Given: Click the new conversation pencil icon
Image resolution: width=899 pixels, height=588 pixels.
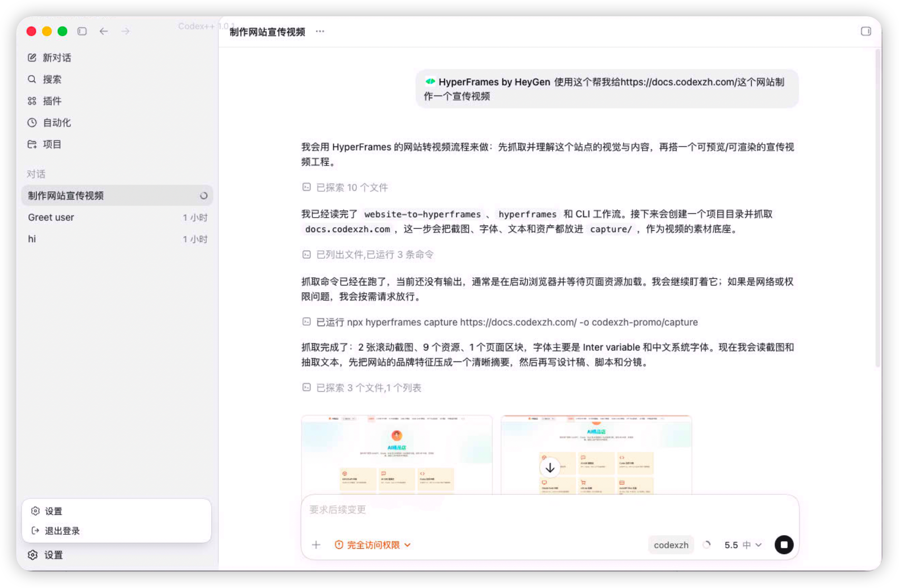Looking at the screenshot, I should point(32,57).
